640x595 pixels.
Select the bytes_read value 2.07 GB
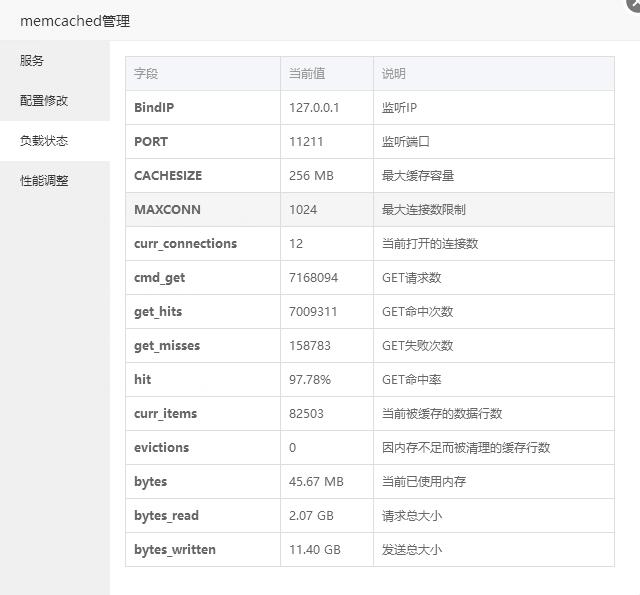click(x=312, y=516)
